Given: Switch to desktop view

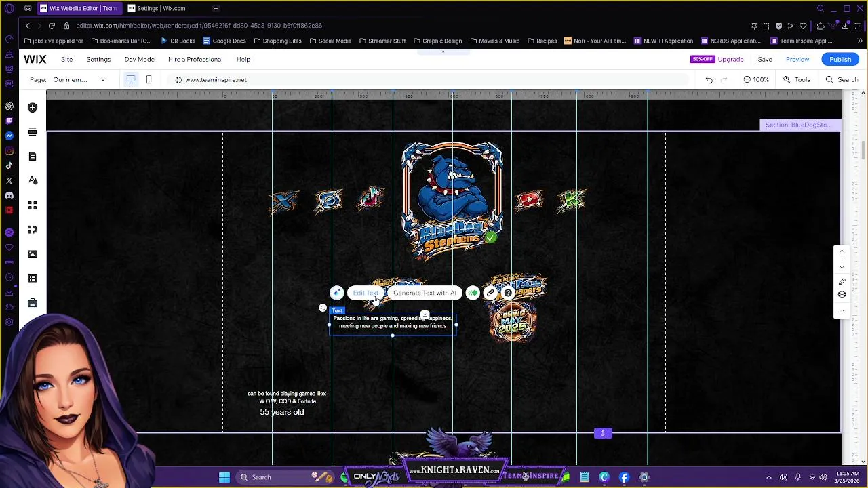Looking at the screenshot, I should coord(131,80).
